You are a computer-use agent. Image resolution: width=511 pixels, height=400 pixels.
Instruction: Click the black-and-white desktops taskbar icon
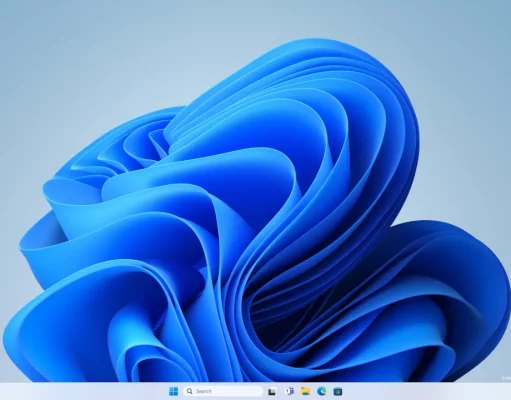click(272, 391)
